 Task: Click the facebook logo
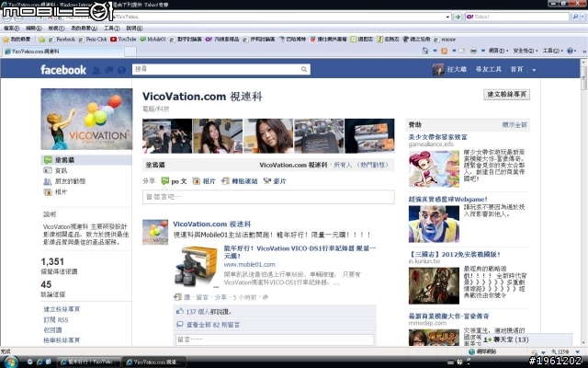point(63,70)
